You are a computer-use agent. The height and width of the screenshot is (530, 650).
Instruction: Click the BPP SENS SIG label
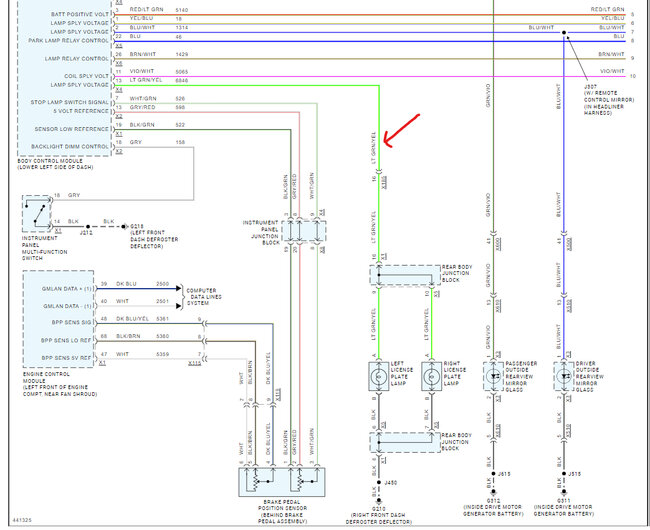(71, 322)
